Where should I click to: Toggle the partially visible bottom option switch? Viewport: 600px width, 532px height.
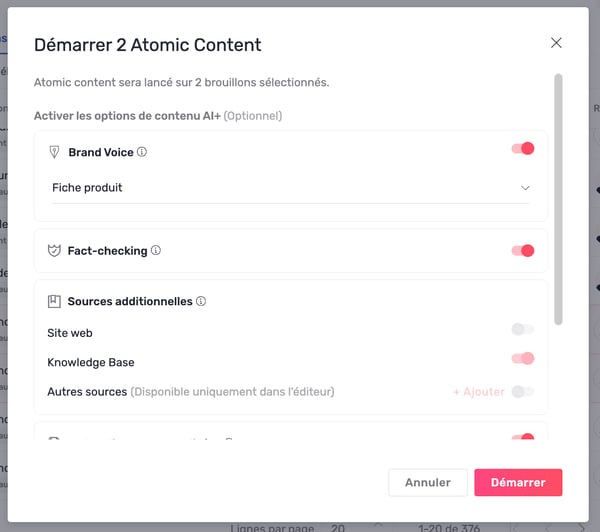coord(522,438)
